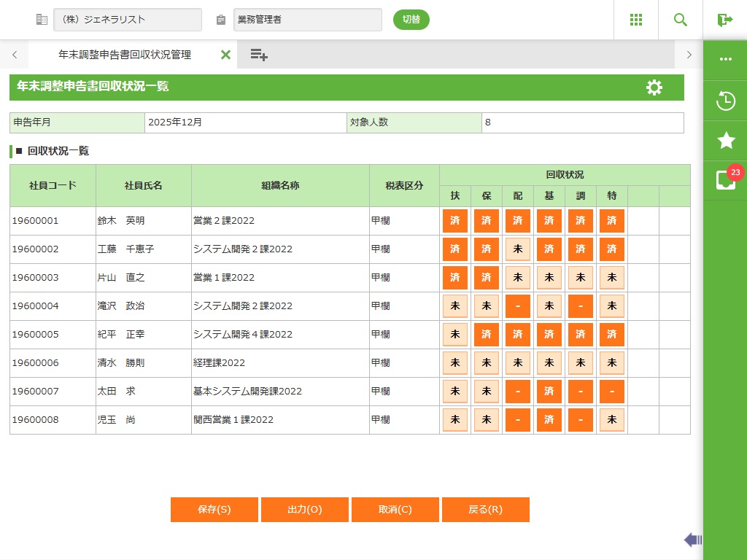747x560 pixels.
Task: Toggle 配 status for 工藤 千恵子
Action: click(x=518, y=249)
